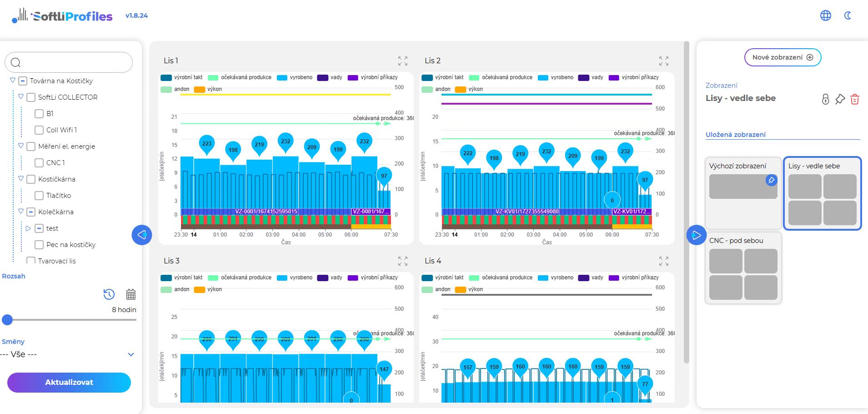Select the CNC - pod sebou saved view
868x414 pixels.
743,268
